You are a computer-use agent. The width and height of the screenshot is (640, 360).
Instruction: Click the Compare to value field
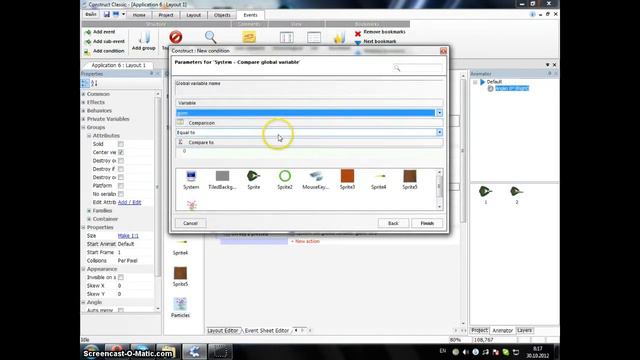tap(309, 151)
